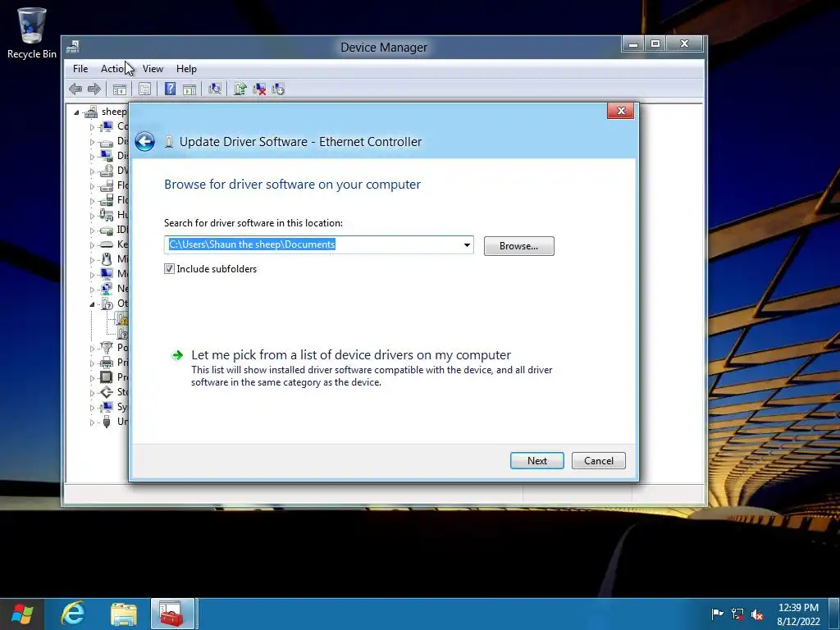840x630 pixels.
Task: Open the File menu in Device Manager
Action: pyautogui.click(x=80, y=69)
